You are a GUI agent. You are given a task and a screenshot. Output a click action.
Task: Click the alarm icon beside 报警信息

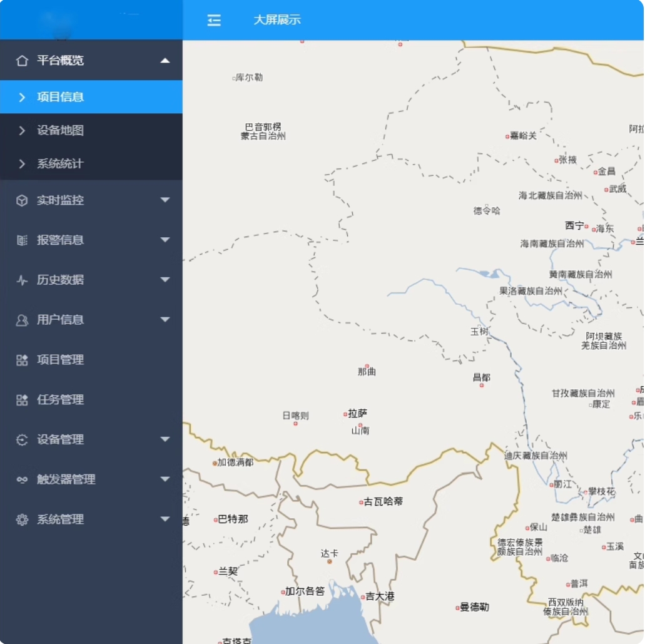(22, 240)
